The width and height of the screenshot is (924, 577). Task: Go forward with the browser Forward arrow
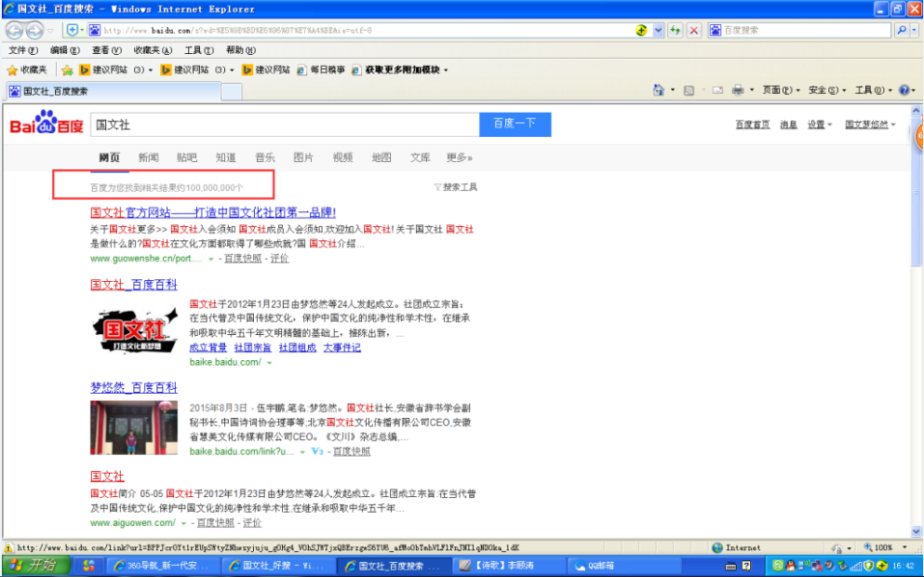click(x=34, y=30)
